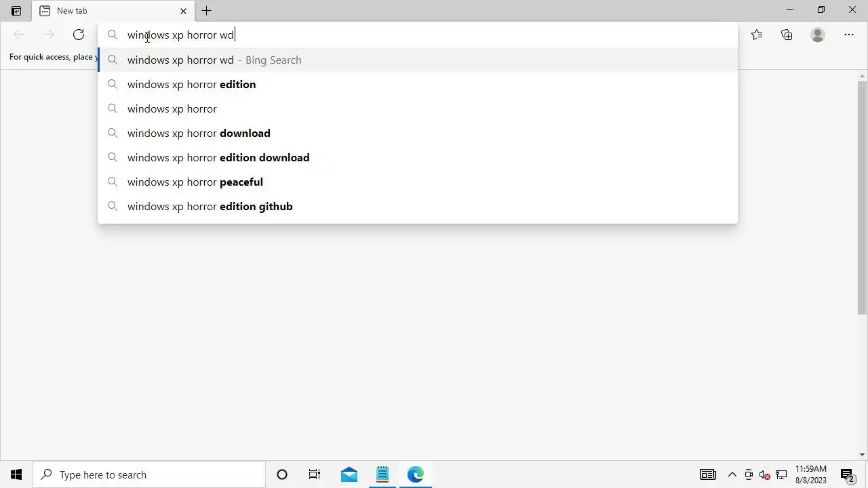Click the address bar search field
The image size is (868, 488).
pos(418,35)
